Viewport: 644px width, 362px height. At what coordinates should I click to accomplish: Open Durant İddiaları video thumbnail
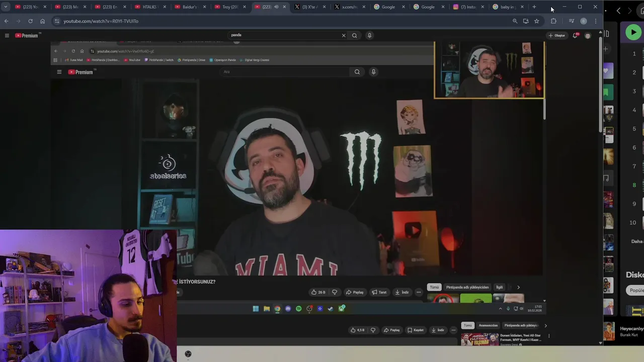coord(479,339)
